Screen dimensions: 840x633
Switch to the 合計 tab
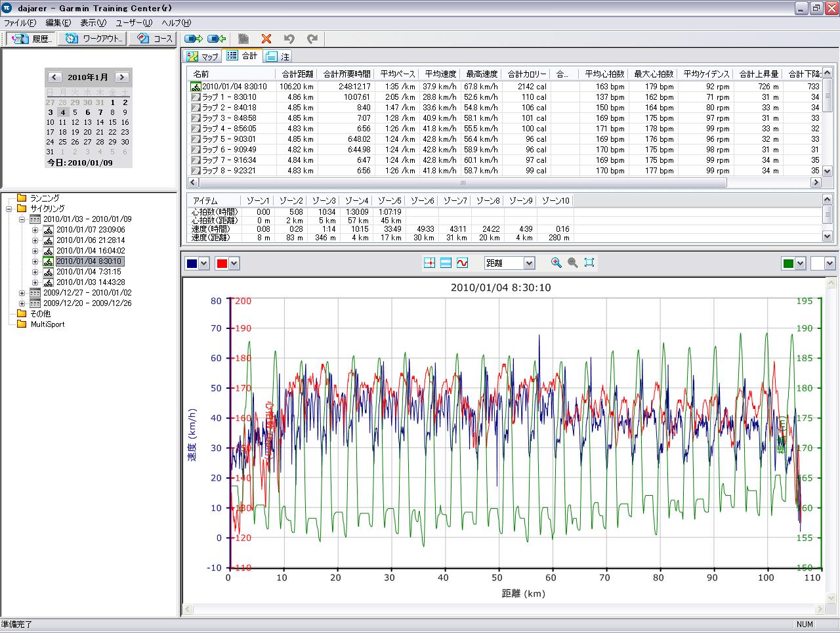click(242, 56)
